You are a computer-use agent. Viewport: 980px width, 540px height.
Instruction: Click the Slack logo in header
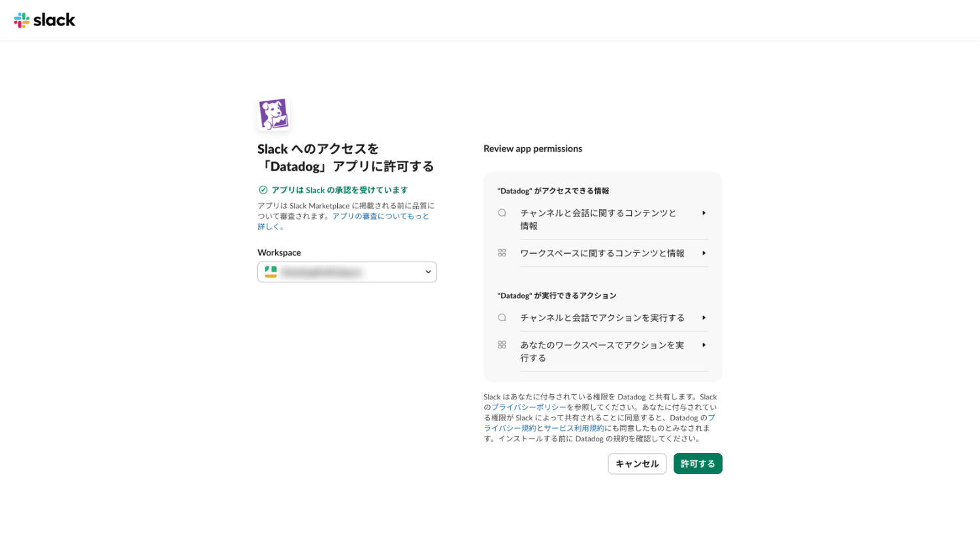point(44,20)
